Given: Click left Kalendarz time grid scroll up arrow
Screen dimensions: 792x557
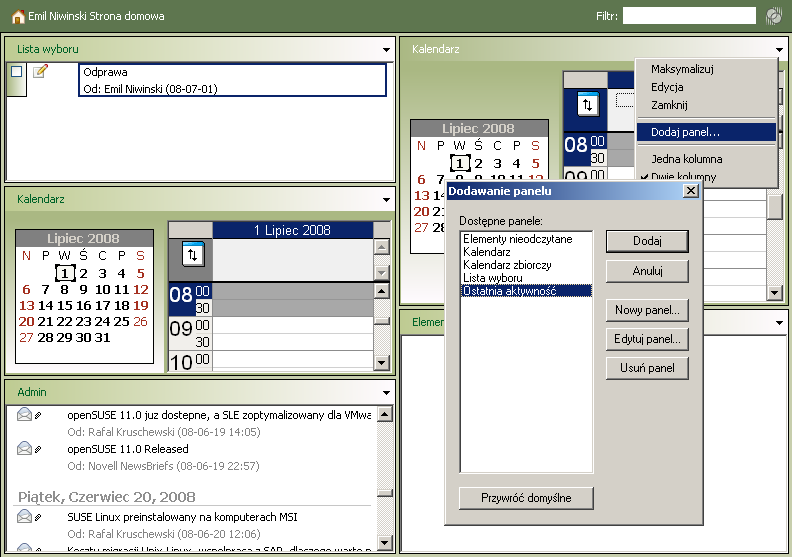Looking at the screenshot, I should (x=382, y=291).
